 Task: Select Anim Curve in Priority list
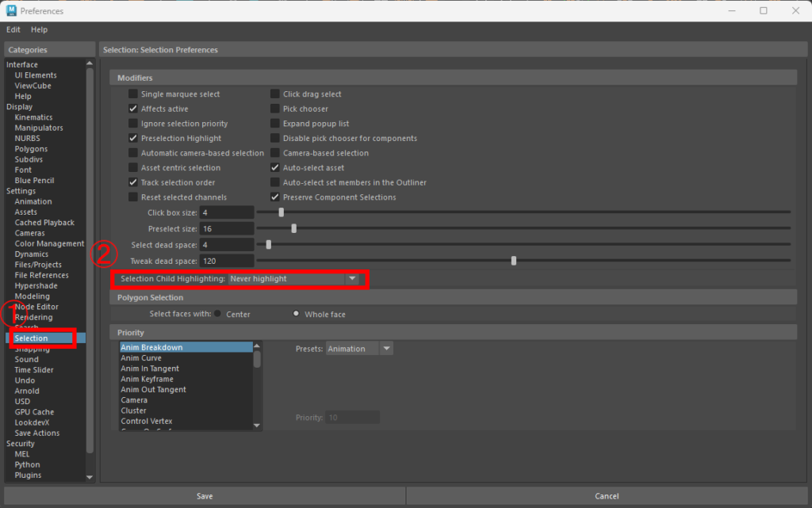tap(140, 358)
